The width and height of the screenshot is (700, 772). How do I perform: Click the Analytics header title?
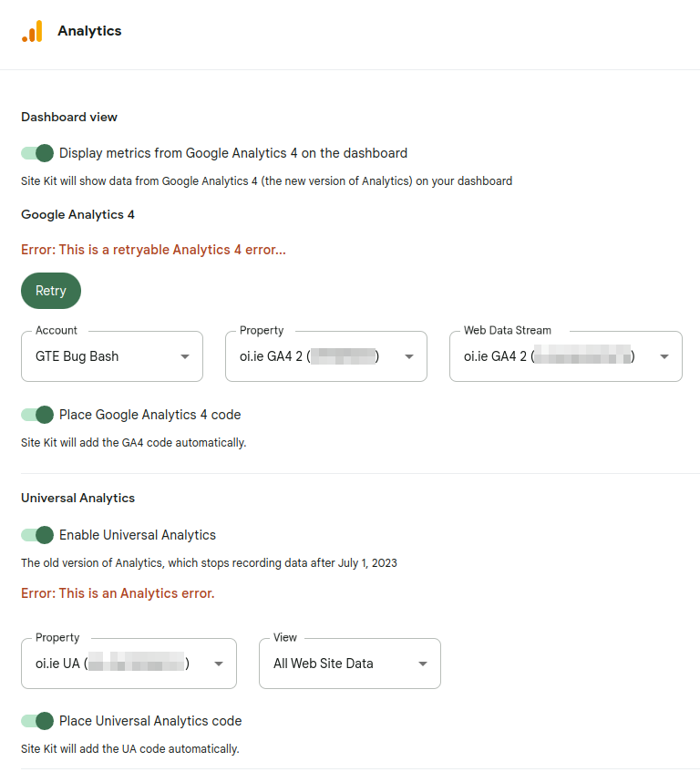point(89,30)
